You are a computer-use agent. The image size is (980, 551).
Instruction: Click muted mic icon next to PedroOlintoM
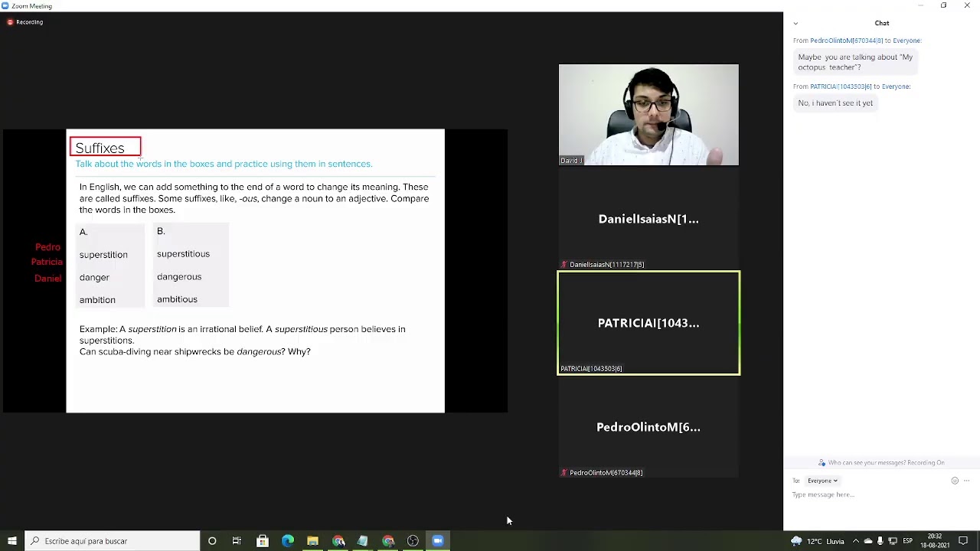tap(564, 473)
